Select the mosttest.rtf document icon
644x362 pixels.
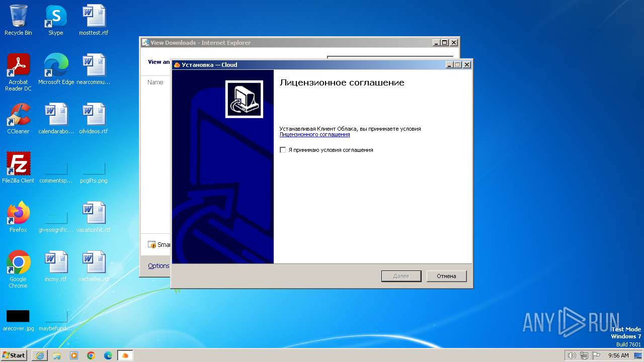tap(94, 20)
